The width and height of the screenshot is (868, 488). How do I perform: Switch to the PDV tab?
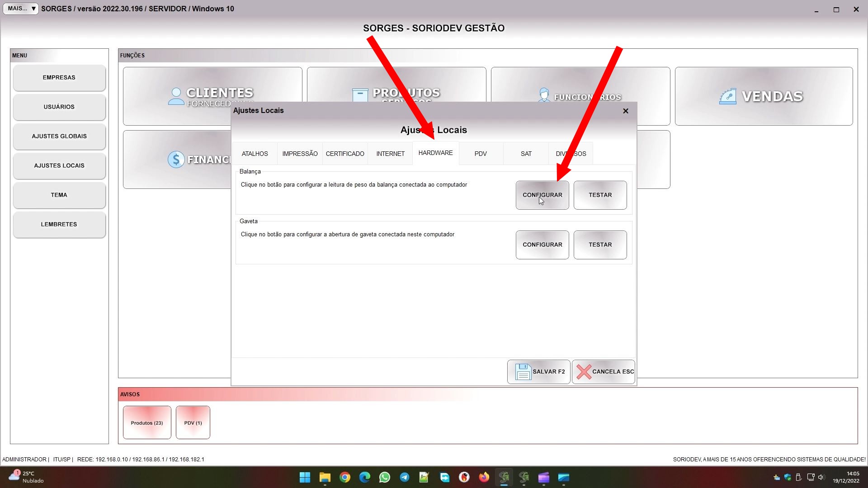pos(481,154)
